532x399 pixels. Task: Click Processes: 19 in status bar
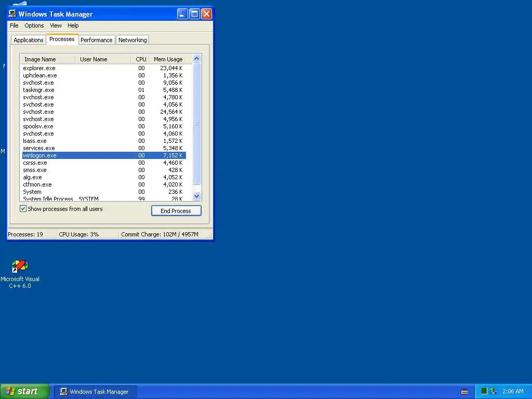[25, 234]
